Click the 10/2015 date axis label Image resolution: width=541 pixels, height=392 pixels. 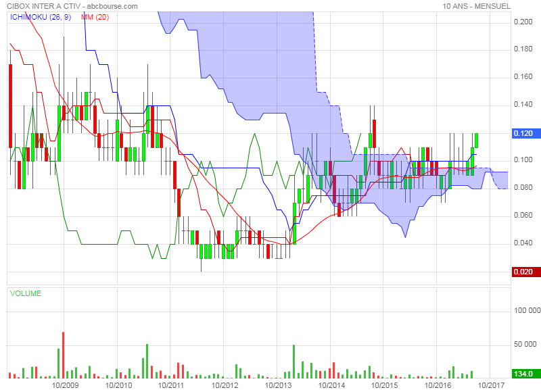(384, 385)
